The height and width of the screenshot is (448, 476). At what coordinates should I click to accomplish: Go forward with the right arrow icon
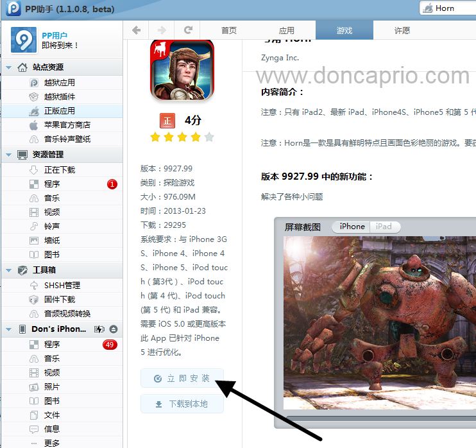(162, 30)
